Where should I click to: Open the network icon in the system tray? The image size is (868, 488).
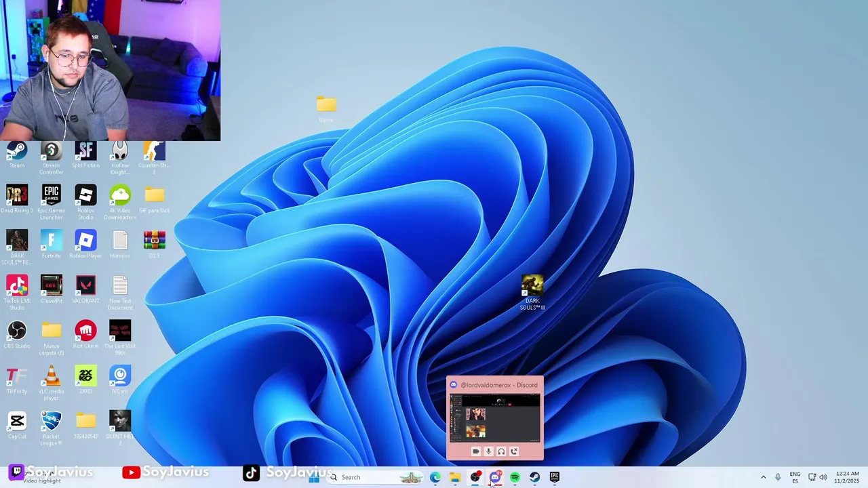tap(812, 477)
